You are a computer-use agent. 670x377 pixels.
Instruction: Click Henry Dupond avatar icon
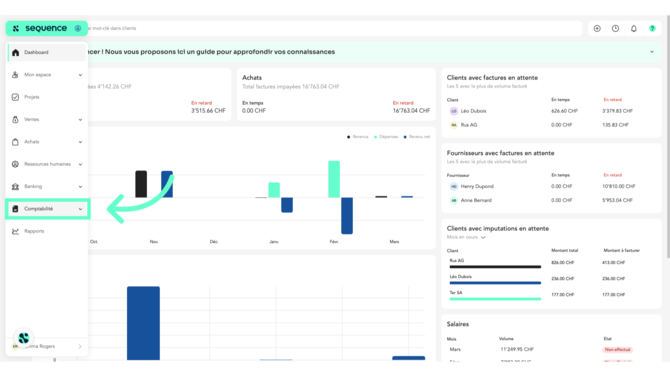(x=454, y=186)
